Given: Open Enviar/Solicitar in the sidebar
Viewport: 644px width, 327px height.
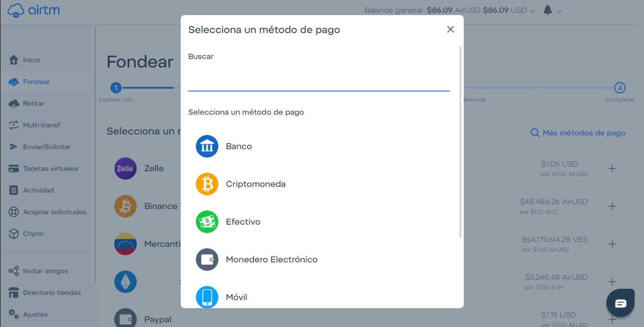Looking at the screenshot, I should pos(47,147).
